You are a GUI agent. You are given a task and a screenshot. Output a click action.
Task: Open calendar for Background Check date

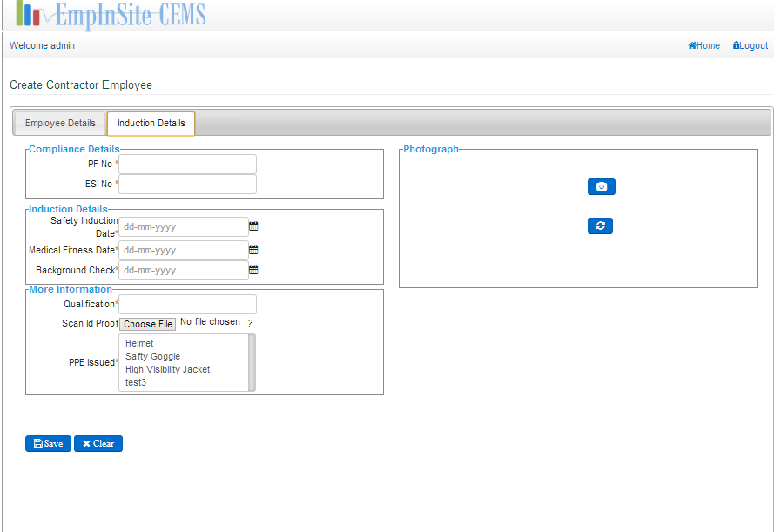click(x=253, y=269)
